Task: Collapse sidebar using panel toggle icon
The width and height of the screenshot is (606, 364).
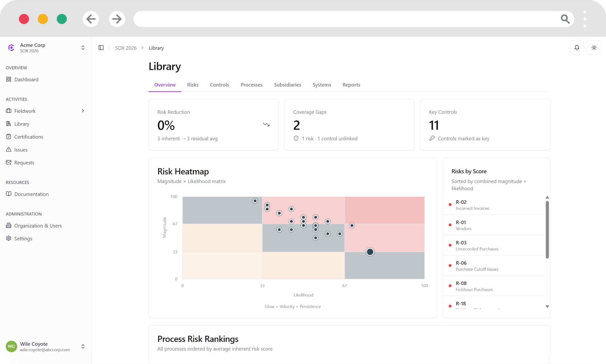Action: tap(101, 48)
